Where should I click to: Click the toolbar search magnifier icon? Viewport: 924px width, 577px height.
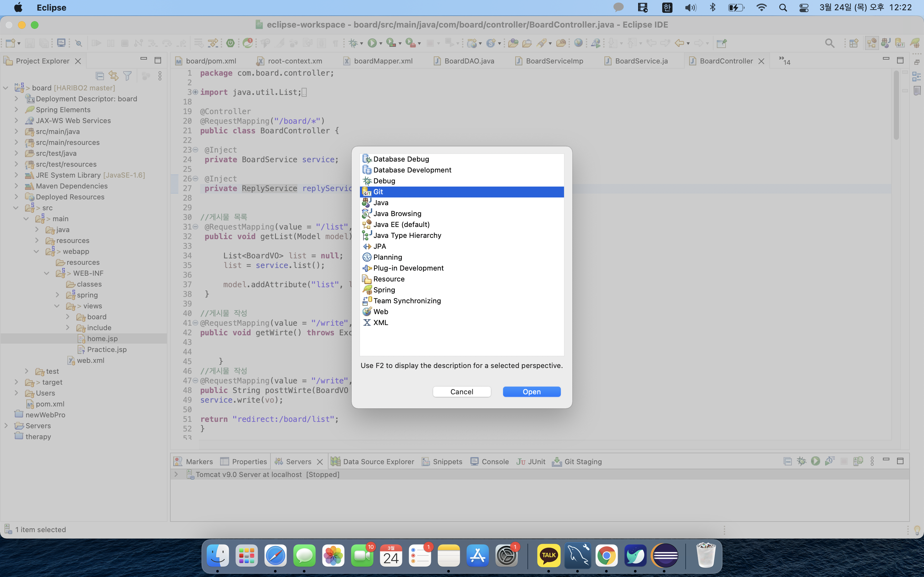(829, 43)
